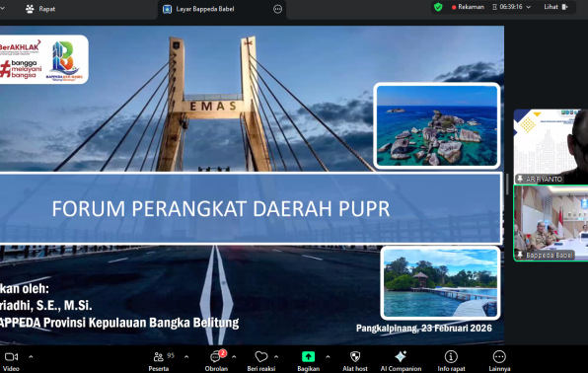The height and width of the screenshot is (373, 588).
Task: Expand the Peserta options chevron
Action: tap(186, 356)
